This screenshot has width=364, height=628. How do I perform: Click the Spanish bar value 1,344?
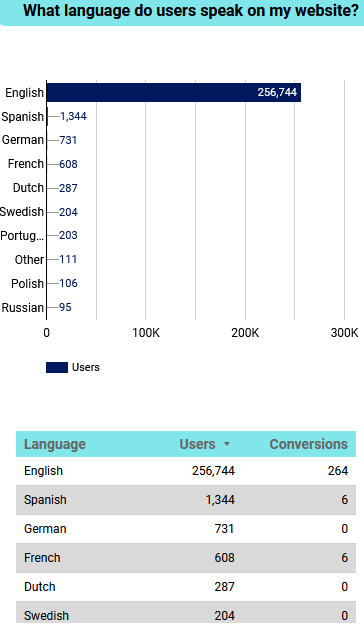tap(73, 116)
